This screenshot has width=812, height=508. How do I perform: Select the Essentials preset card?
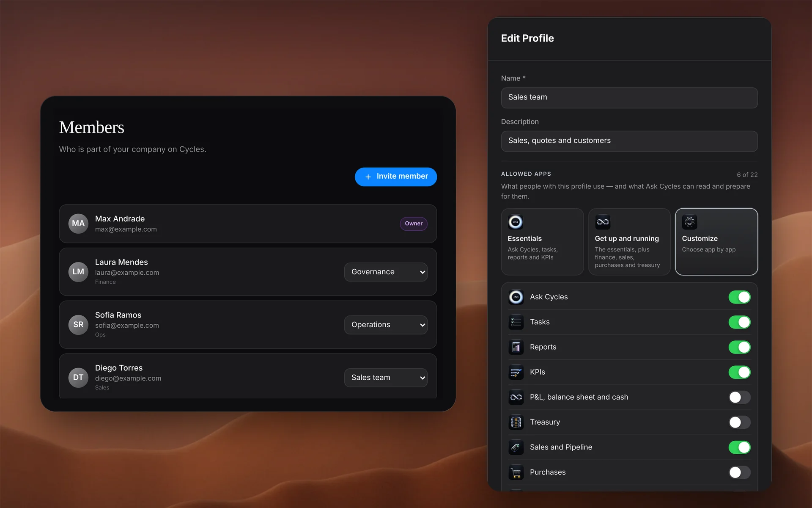point(542,242)
